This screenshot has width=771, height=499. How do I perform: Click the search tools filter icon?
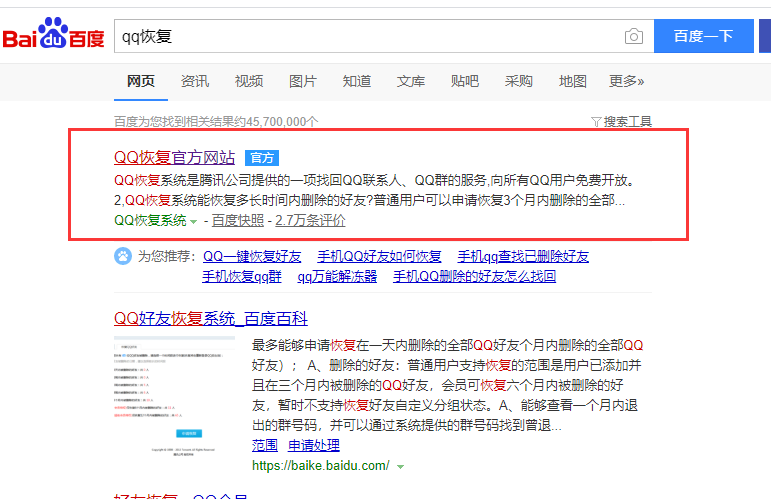(x=596, y=121)
